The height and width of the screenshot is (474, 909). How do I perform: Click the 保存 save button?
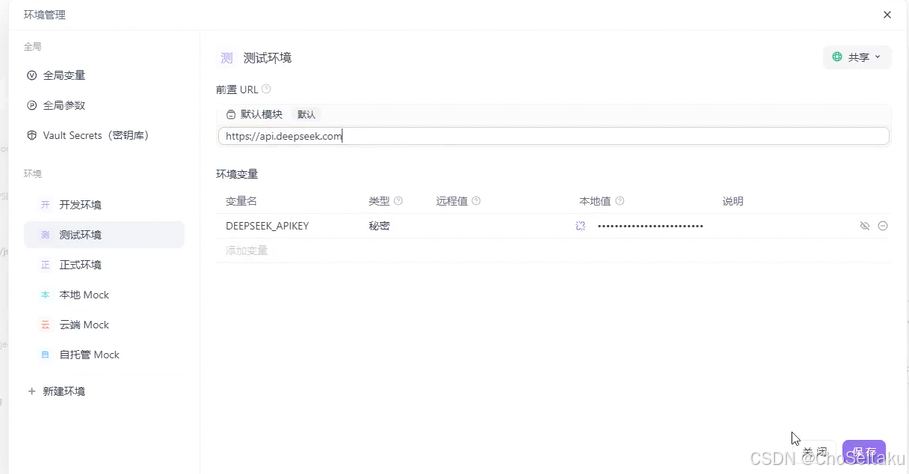[864, 453]
